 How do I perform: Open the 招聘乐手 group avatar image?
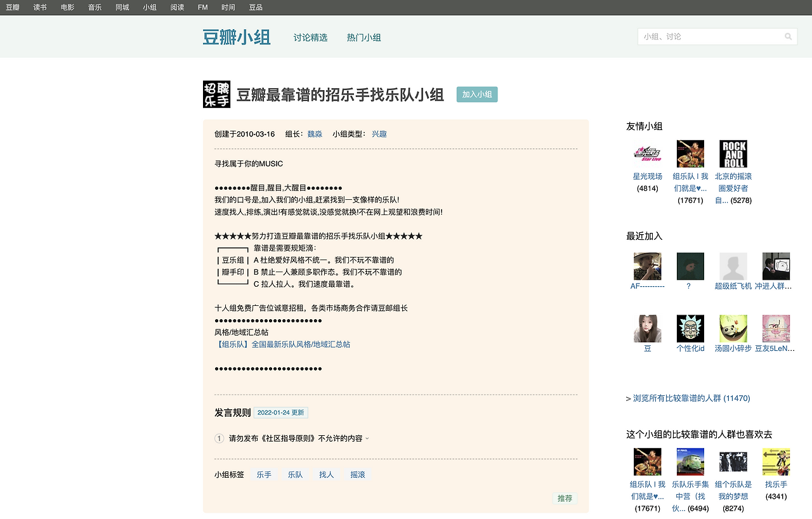pyautogui.click(x=216, y=95)
